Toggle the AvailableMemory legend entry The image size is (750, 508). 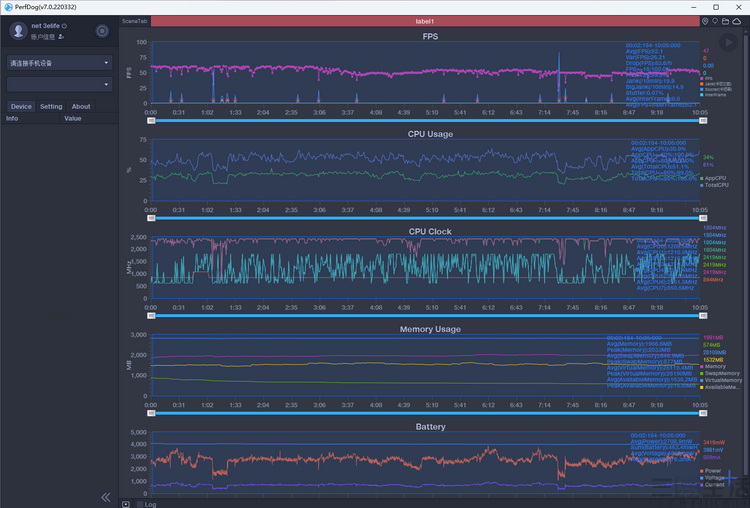721,387
